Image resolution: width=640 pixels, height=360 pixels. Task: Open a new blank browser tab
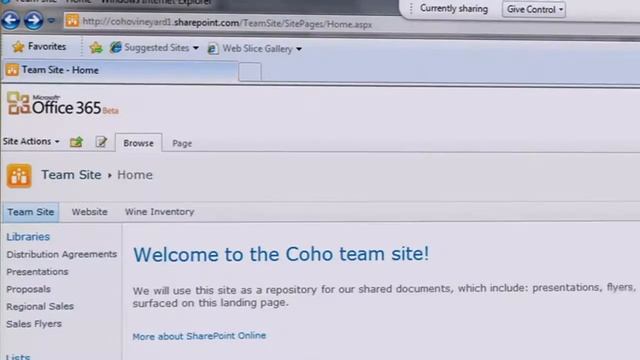pos(250,72)
